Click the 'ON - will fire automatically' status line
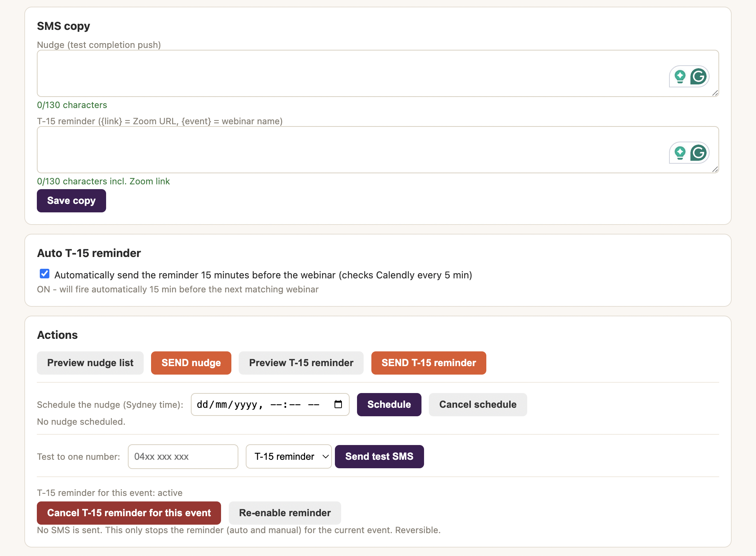This screenshot has width=756, height=556. (x=178, y=289)
